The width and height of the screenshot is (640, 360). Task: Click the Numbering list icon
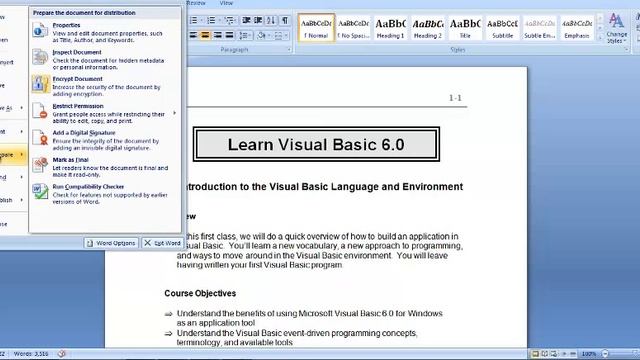[211, 20]
